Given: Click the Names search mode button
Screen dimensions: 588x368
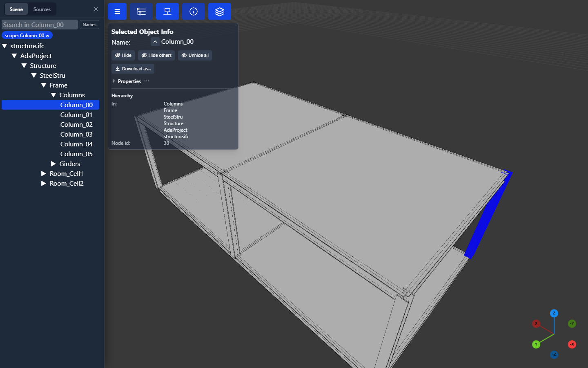Looking at the screenshot, I should click(89, 25).
